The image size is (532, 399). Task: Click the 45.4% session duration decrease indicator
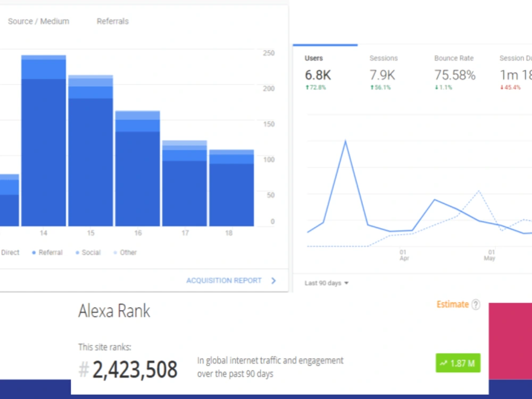click(x=510, y=88)
